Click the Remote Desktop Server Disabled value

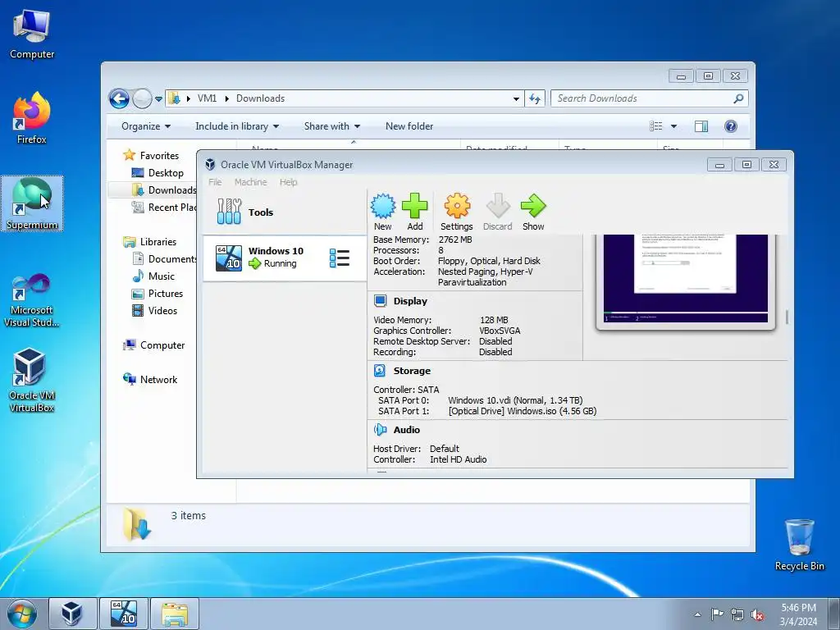click(x=495, y=341)
